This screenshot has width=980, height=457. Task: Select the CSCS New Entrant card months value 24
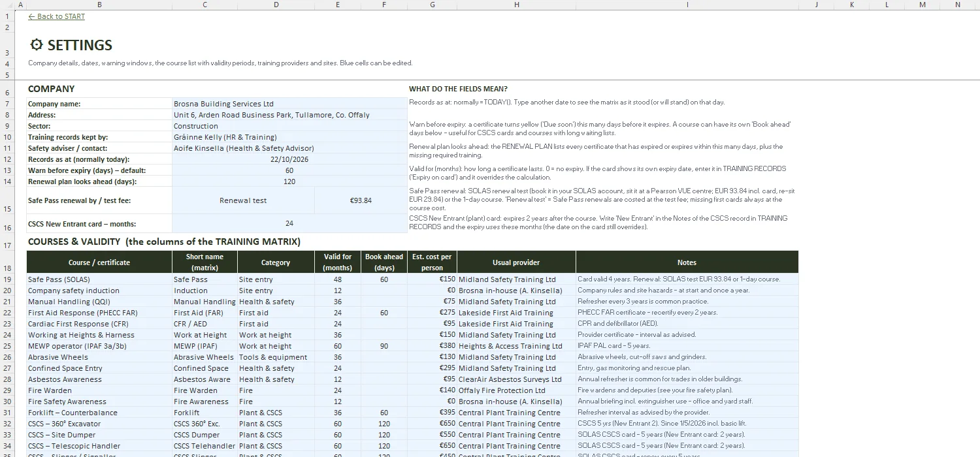point(289,223)
